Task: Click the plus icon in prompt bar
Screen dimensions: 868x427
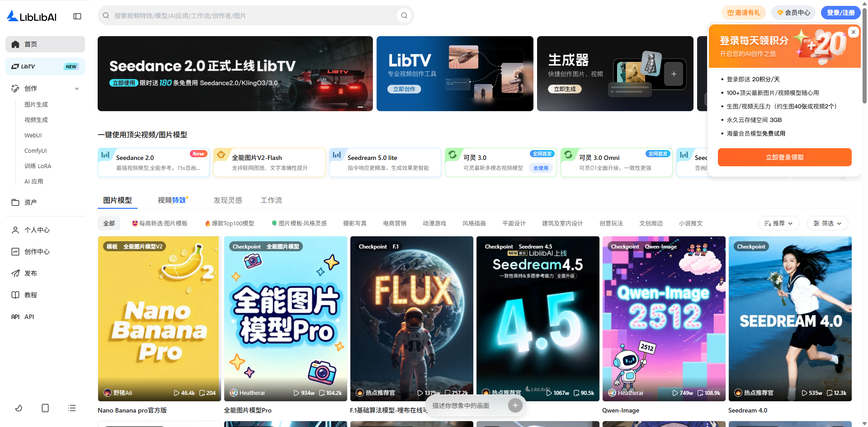Action: pos(515,405)
